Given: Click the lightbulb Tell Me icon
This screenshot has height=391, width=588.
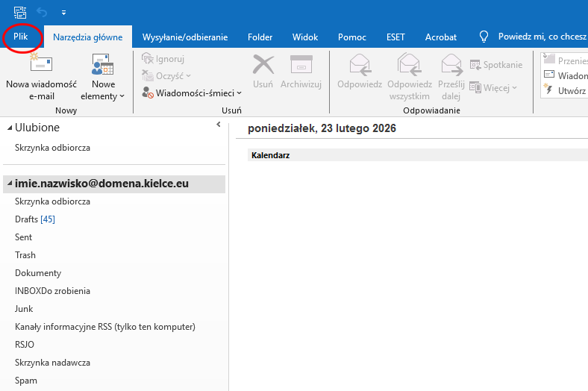Looking at the screenshot, I should (484, 37).
